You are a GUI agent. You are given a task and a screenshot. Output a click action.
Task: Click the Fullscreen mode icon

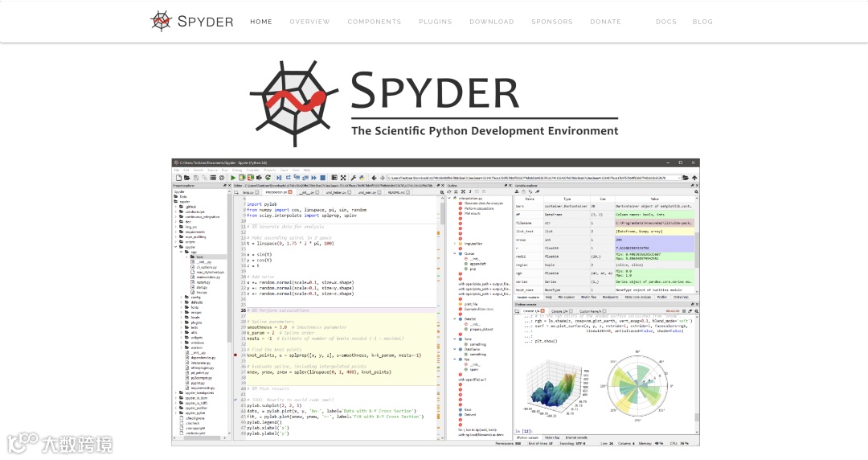tap(343, 178)
